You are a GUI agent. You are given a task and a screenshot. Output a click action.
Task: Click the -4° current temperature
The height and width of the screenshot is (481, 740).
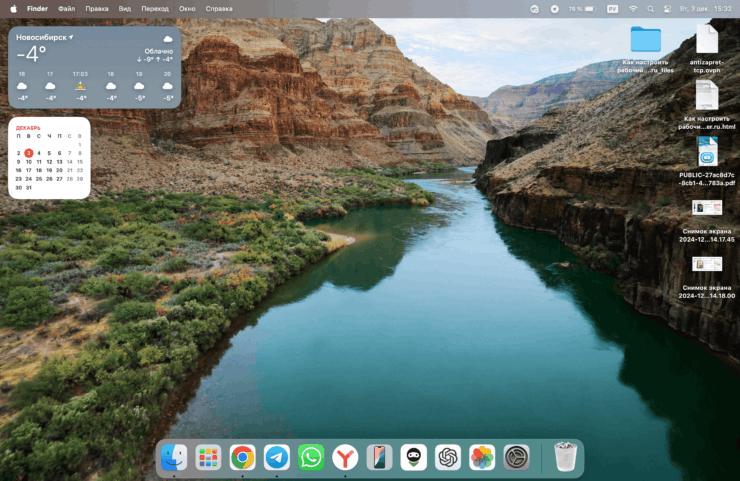coord(31,54)
